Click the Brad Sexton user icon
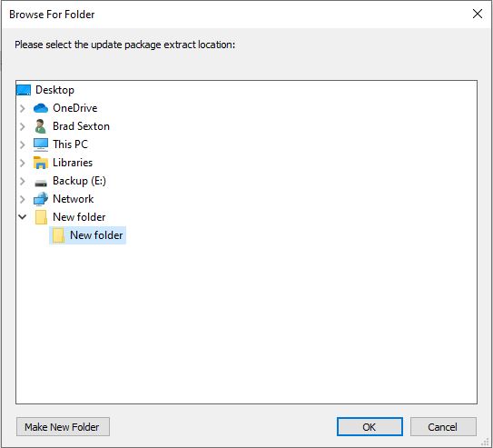 point(41,126)
